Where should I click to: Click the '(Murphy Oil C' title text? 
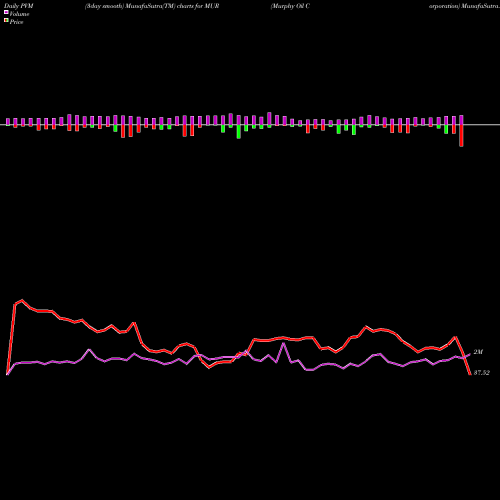pos(290,6)
